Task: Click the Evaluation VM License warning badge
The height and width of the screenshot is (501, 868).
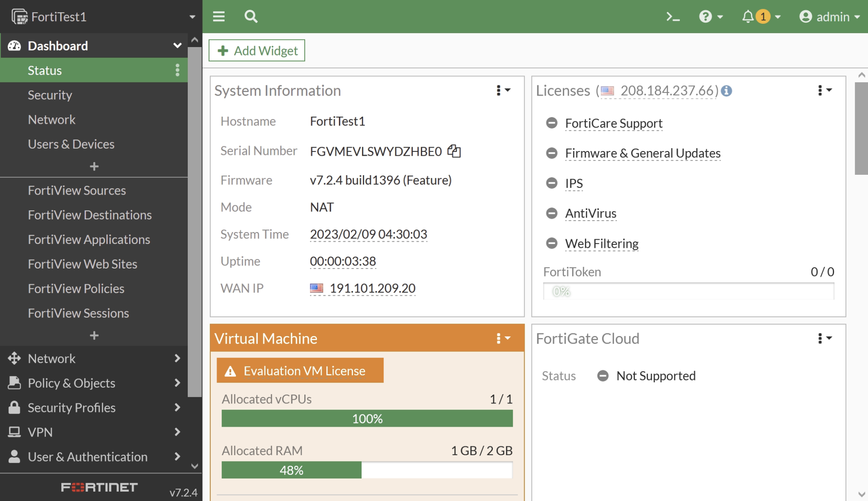Action: tap(300, 370)
